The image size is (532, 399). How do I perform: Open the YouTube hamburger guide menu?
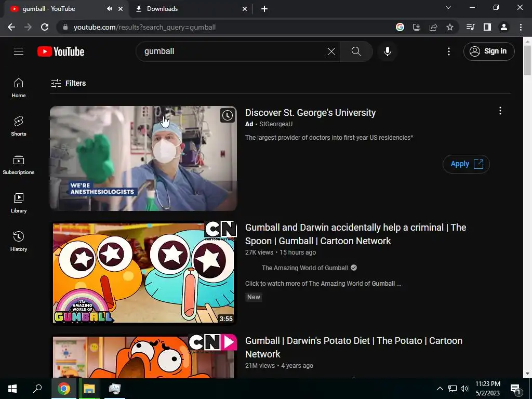coord(19,51)
